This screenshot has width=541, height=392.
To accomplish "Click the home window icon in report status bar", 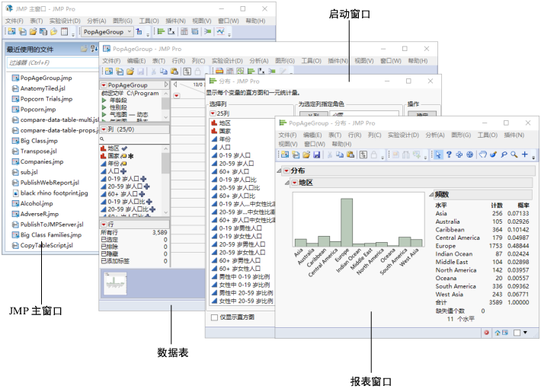I will pyautogui.click(x=498, y=333).
